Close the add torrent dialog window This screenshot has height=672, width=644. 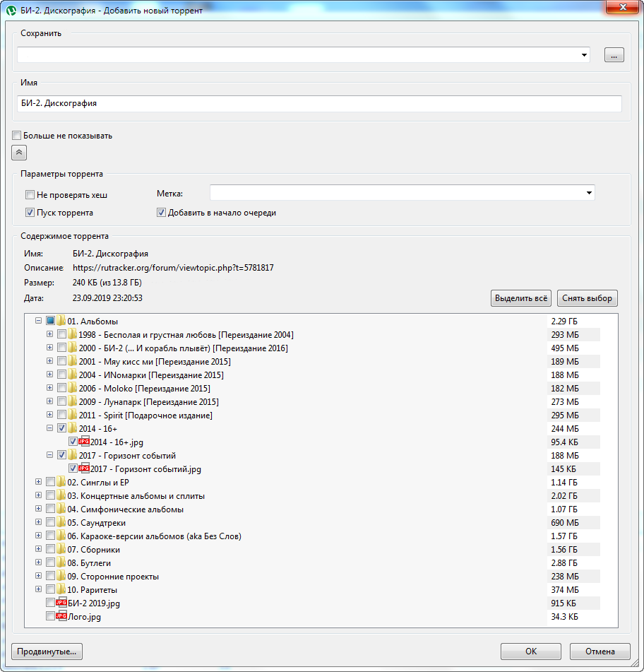[x=623, y=7]
